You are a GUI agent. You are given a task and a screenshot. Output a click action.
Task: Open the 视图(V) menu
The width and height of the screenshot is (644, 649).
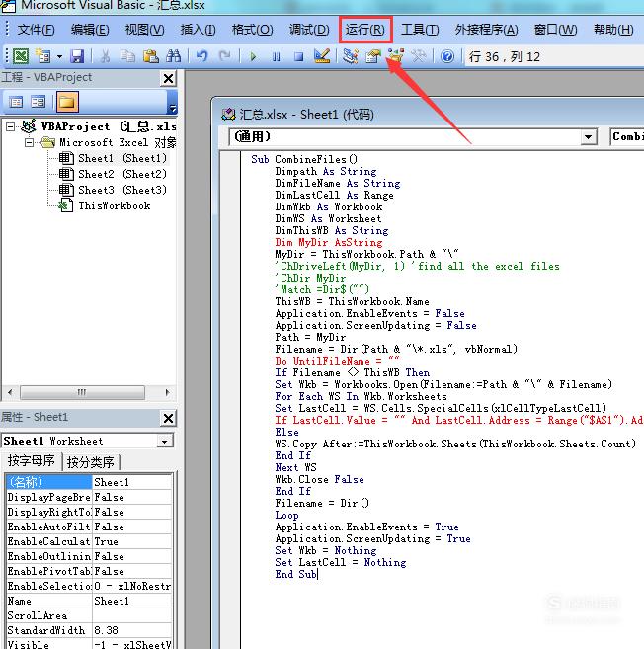[x=144, y=30]
